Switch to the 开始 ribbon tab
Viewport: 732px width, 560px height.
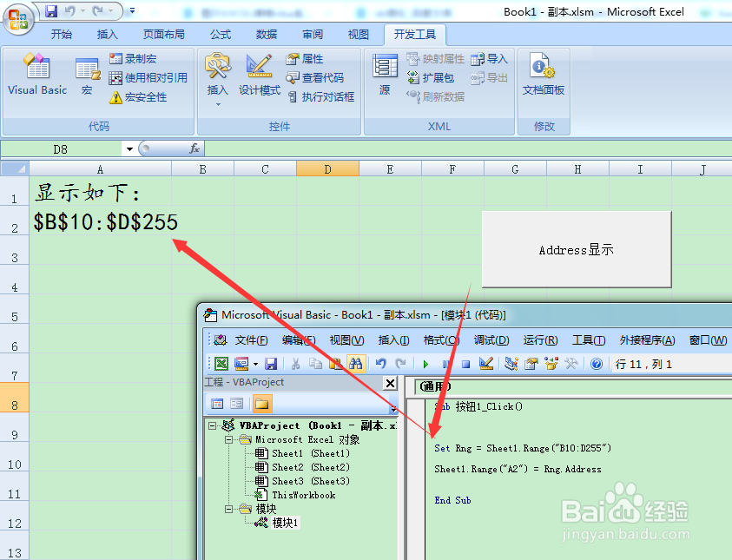pos(62,34)
